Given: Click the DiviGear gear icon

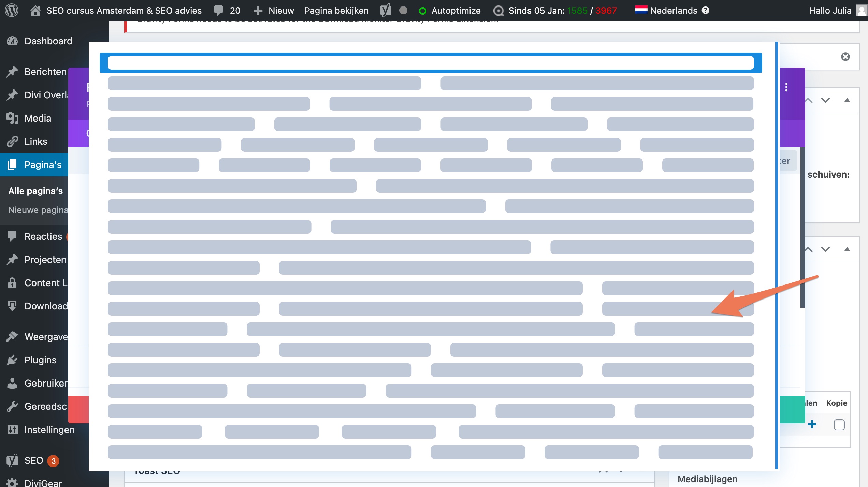Looking at the screenshot, I should pyautogui.click(x=12, y=482).
